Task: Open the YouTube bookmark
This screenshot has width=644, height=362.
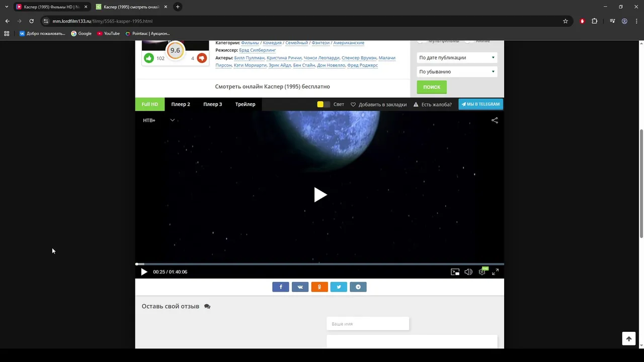Action: [x=108, y=34]
